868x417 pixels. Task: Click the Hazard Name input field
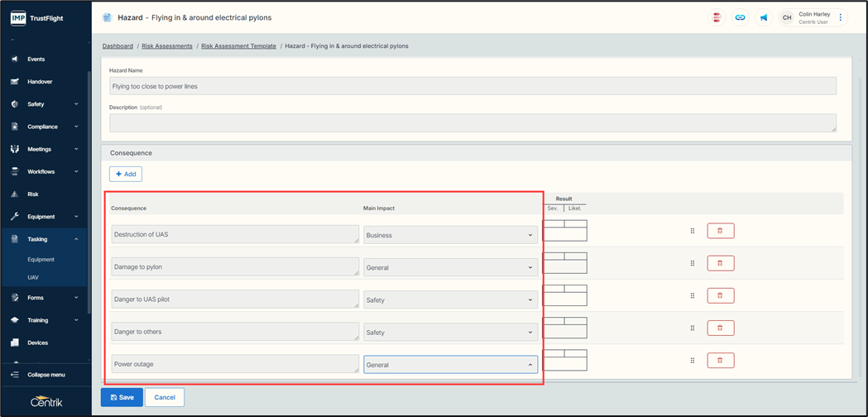pyautogui.click(x=472, y=86)
